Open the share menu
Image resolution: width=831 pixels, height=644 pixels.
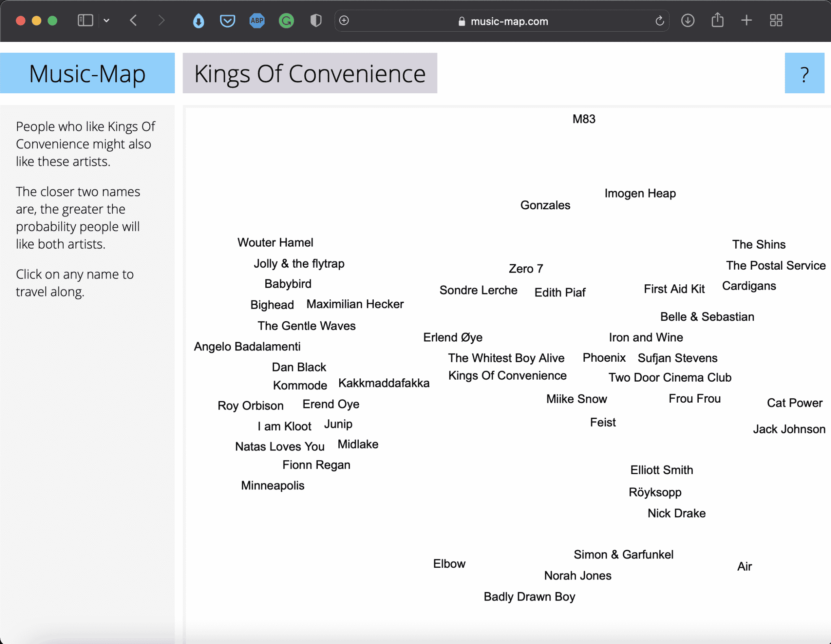[718, 20]
